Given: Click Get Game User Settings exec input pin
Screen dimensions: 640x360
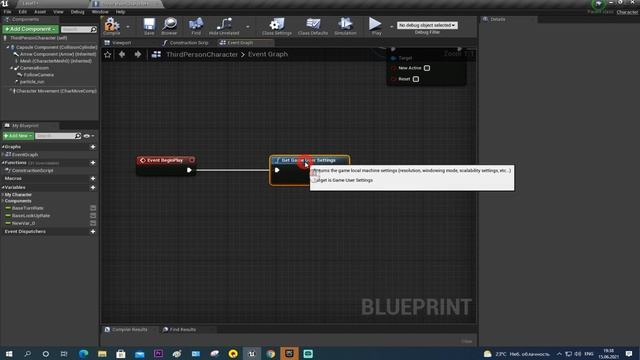Looking at the screenshot, I should pos(277,170).
